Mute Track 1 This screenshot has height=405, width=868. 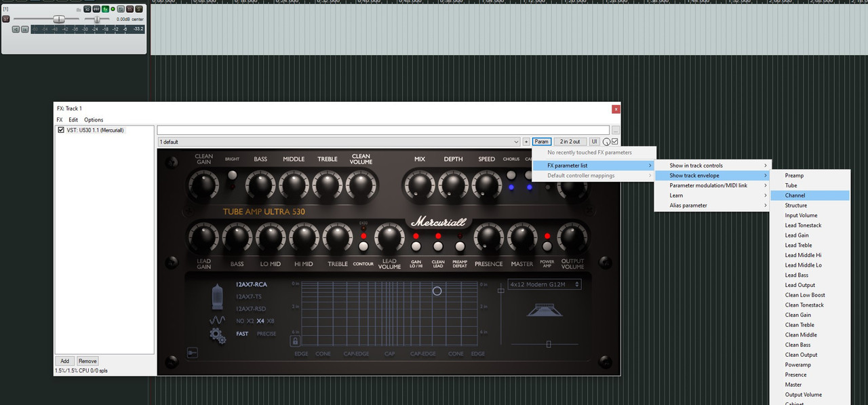tap(130, 9)
